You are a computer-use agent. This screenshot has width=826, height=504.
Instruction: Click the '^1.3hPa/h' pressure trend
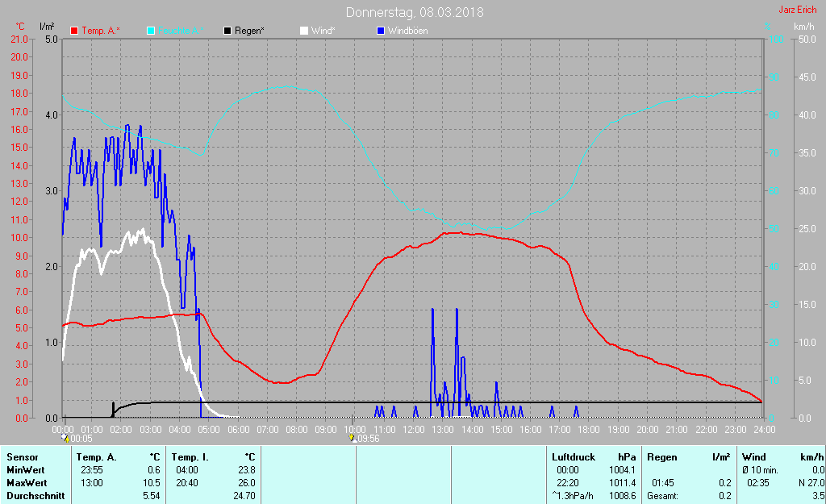(x=572, y=496)
